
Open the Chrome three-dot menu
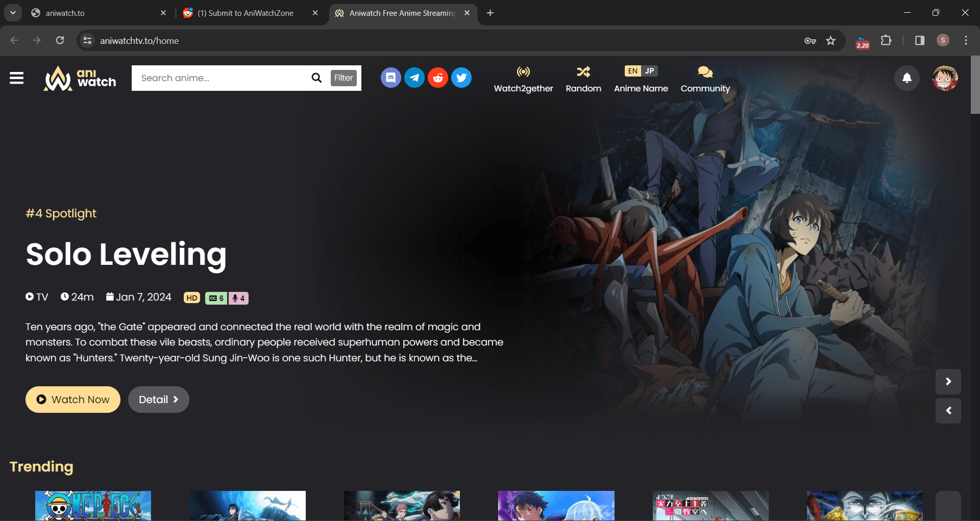[966, 40]
